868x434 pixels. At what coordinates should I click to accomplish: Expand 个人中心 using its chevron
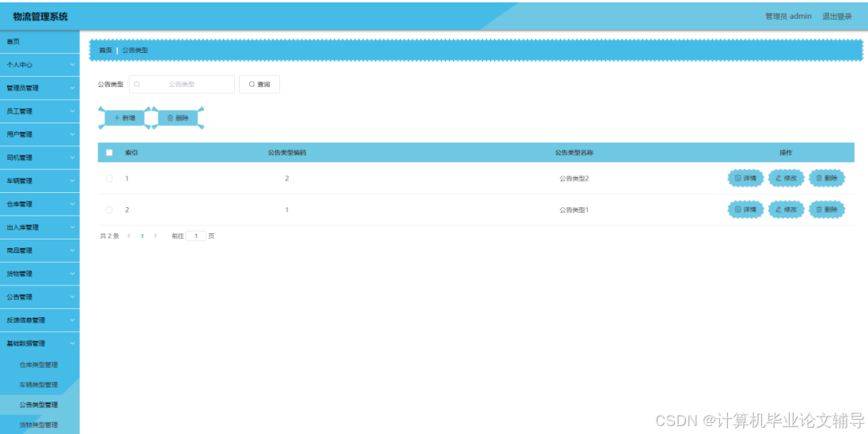point(73,65)
